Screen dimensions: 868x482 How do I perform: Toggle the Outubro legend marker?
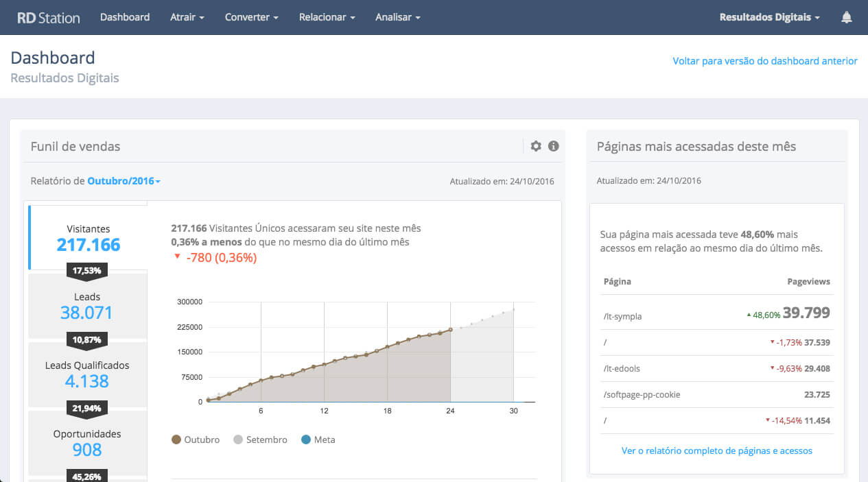click(176, 439)
